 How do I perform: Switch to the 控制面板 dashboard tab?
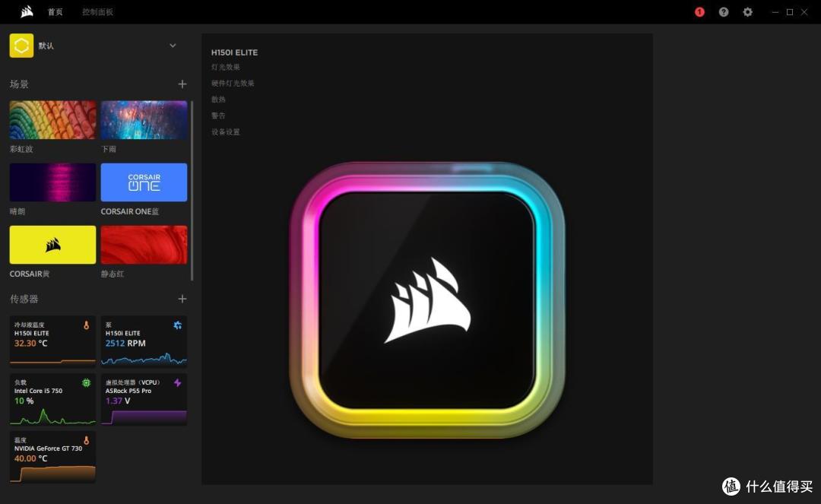pos(97,12)
